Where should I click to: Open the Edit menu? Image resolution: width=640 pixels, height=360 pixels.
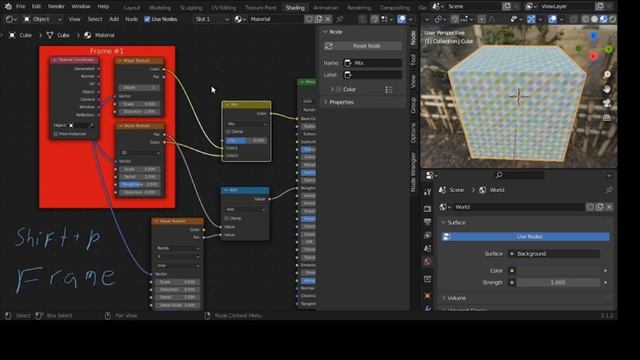(x=36, y=7)
